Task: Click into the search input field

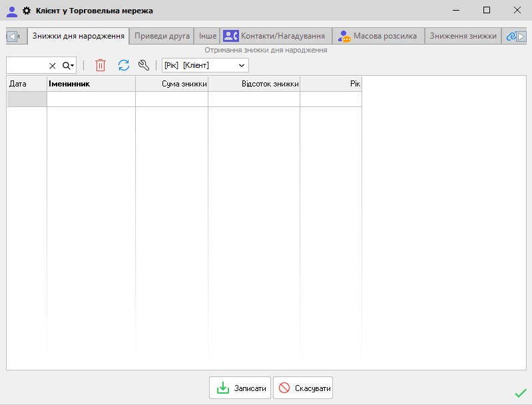Action: [27, 65]
